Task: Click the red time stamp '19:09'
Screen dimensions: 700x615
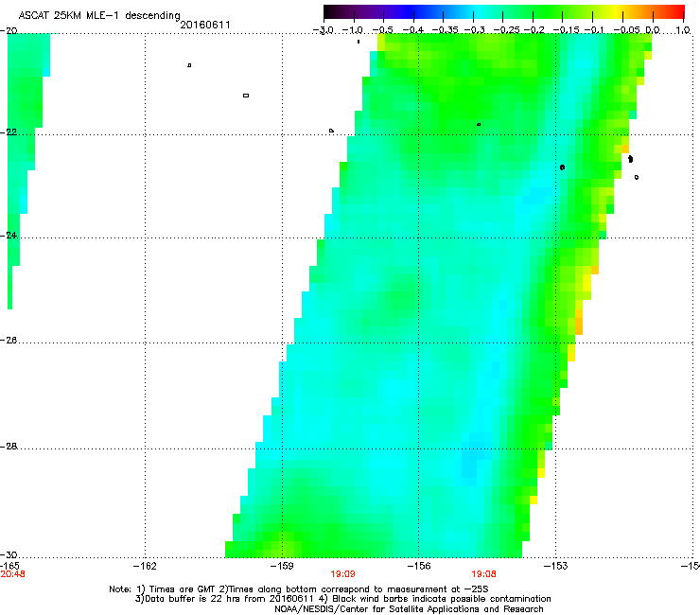Action: pyautogui.click(x=342, y=574)
